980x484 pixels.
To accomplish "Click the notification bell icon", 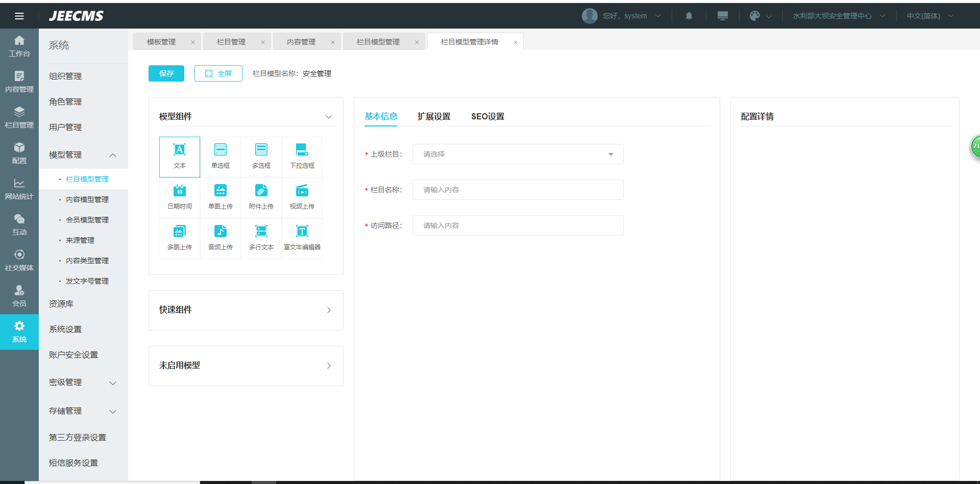I will 689,16.
